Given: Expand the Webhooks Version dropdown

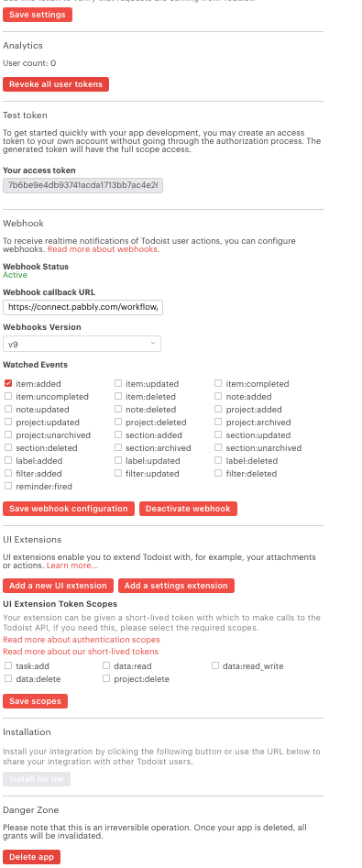Looking at the screenshot, I should 82,344.
